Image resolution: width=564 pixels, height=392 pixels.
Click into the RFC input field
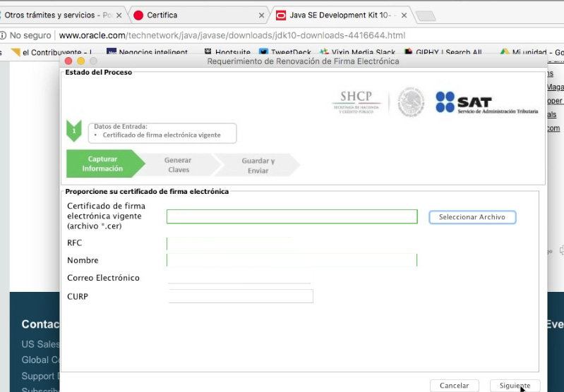tap(229, 243)
